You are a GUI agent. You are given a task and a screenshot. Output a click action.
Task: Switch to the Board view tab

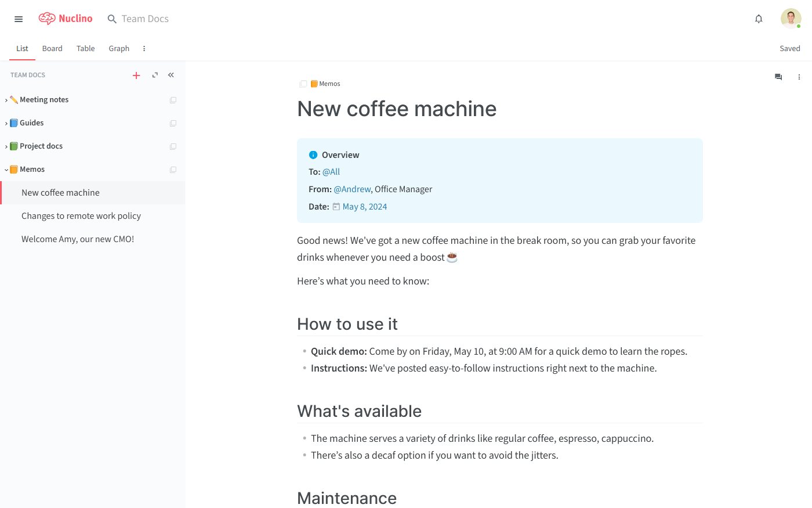tap(52, 49)
